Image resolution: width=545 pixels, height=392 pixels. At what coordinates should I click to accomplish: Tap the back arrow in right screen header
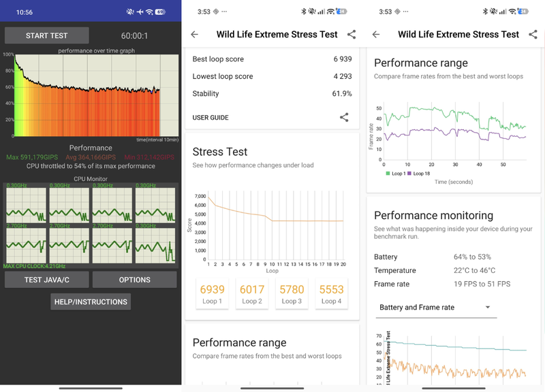tap(376, 35)
